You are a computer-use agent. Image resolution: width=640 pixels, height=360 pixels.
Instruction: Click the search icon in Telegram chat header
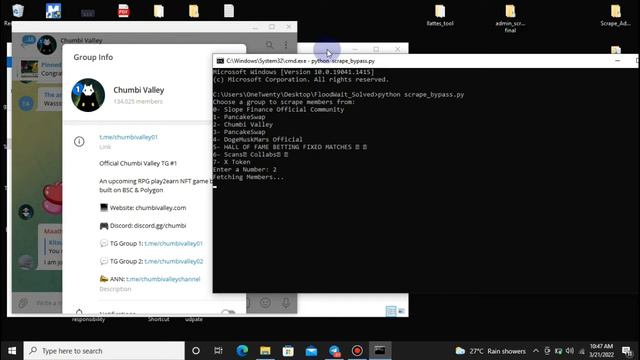coord(269,44)
